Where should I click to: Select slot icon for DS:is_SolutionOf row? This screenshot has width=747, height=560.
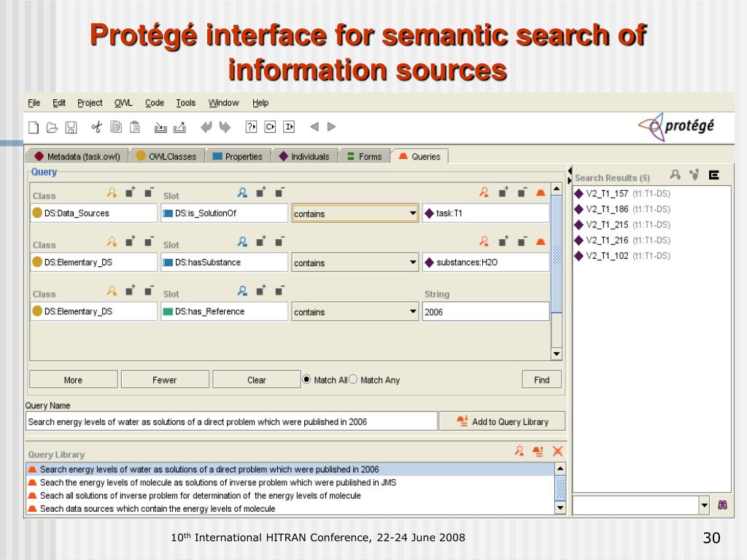(242, 192)
